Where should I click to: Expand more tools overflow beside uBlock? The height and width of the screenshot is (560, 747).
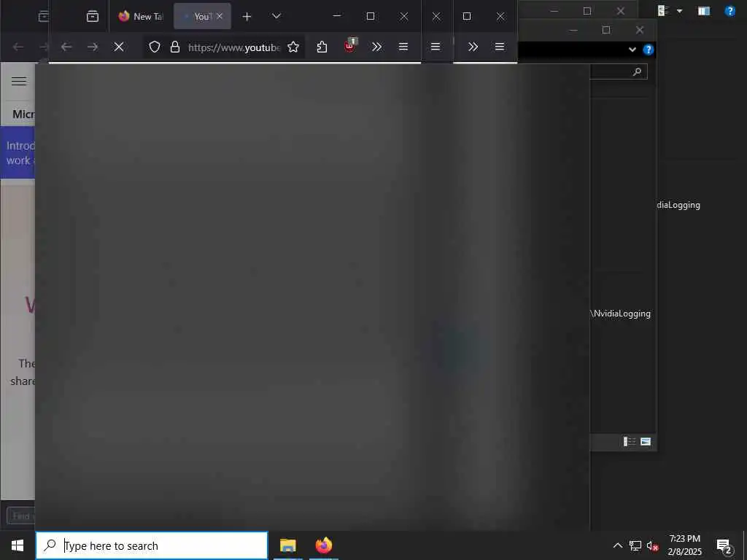pos(377,47)
